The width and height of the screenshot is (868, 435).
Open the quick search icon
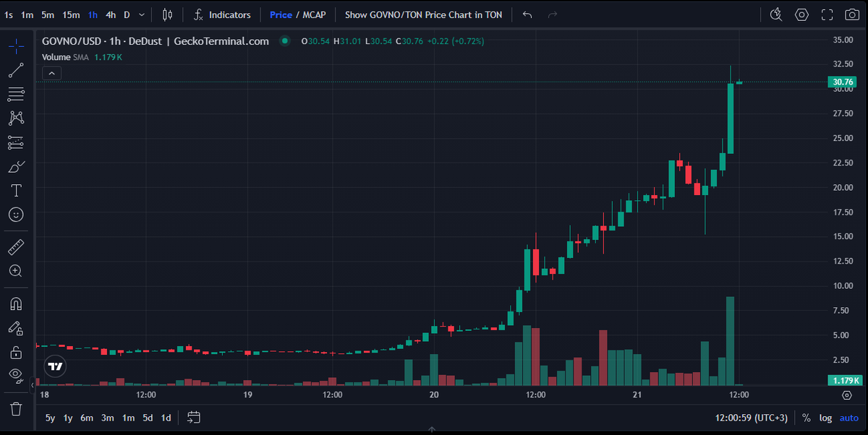[776, 14]
